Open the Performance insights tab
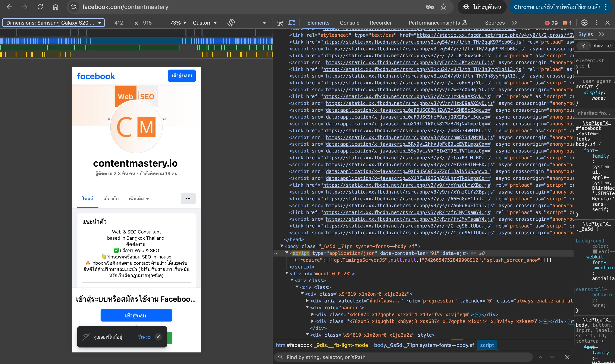 [x=438, y=23]
